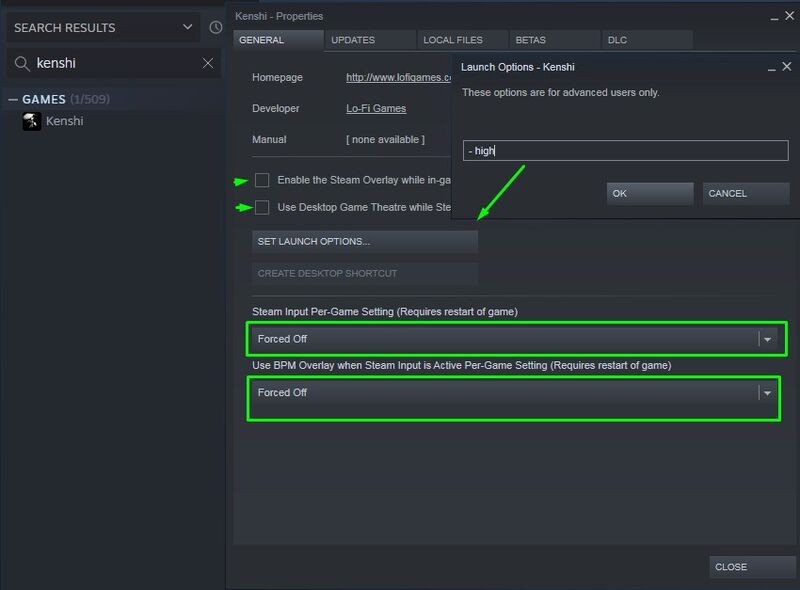Open the SEARCH RESULTS dropdown
The height and width of the screenshot is (590, 800).
click(187, 27)
